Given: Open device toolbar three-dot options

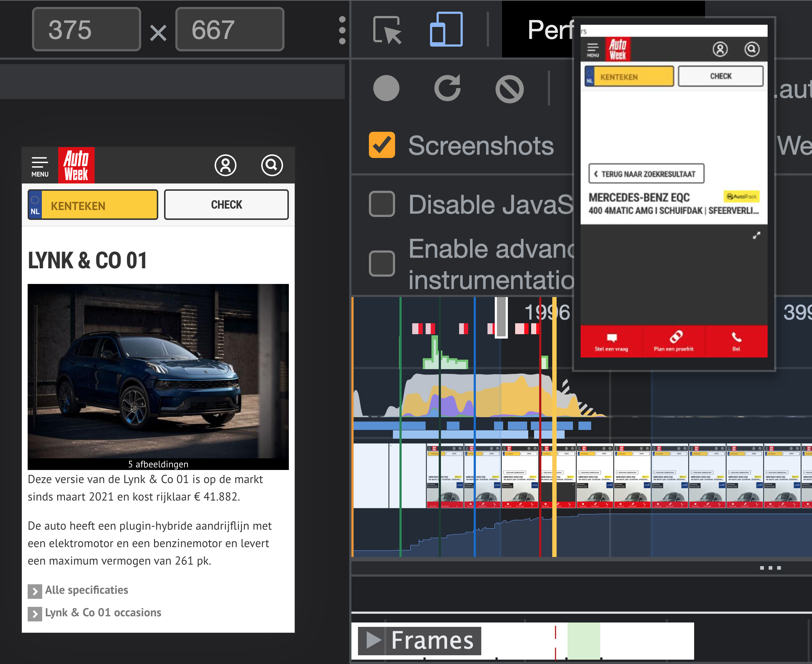Looking at the screenshot, I should coord(342,30).
